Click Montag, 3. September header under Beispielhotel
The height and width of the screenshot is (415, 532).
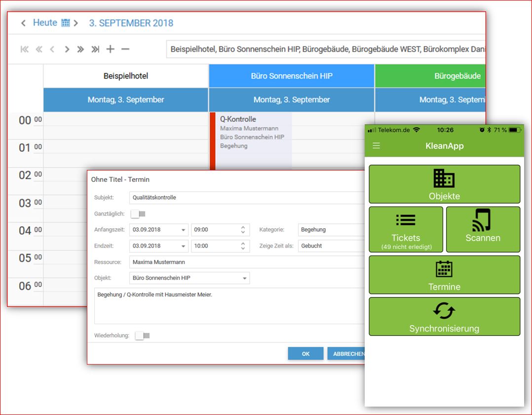click(x=126, y=100)
